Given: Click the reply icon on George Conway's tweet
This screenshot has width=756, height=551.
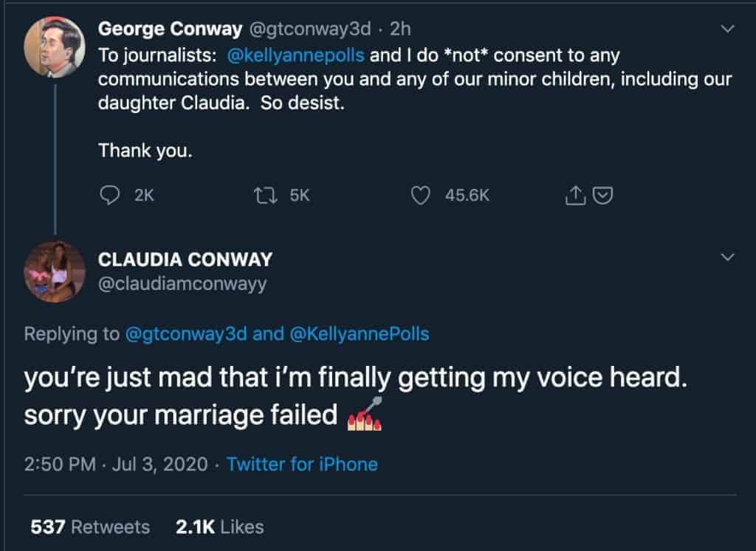Looking at the screenshot, I should point(109,195).
